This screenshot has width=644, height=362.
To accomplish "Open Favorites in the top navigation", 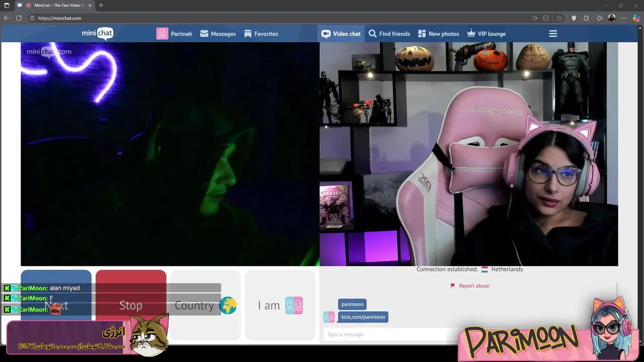I will pyautogui.click(x=261, y=34).
